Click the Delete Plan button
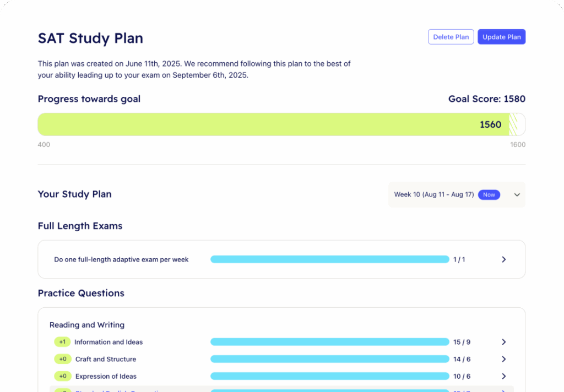 coord(451,37)
